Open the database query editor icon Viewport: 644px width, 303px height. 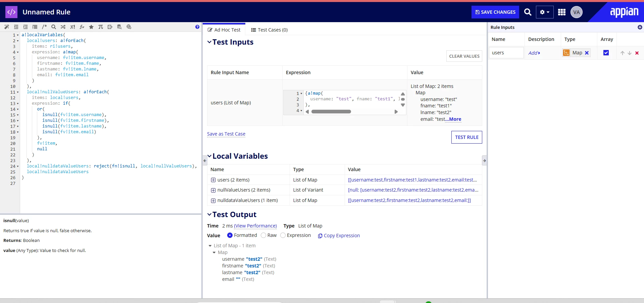click(x=119, y=27)
